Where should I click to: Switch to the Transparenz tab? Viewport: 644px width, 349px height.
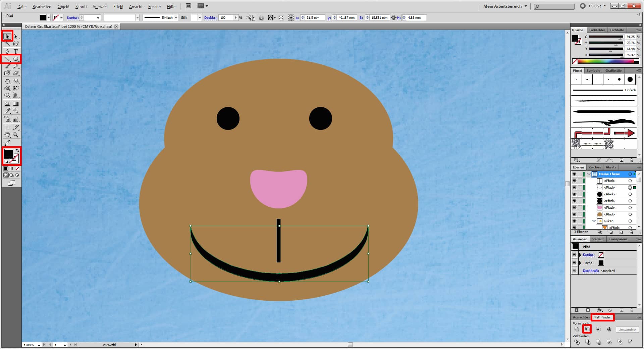(x=618, y=239)
